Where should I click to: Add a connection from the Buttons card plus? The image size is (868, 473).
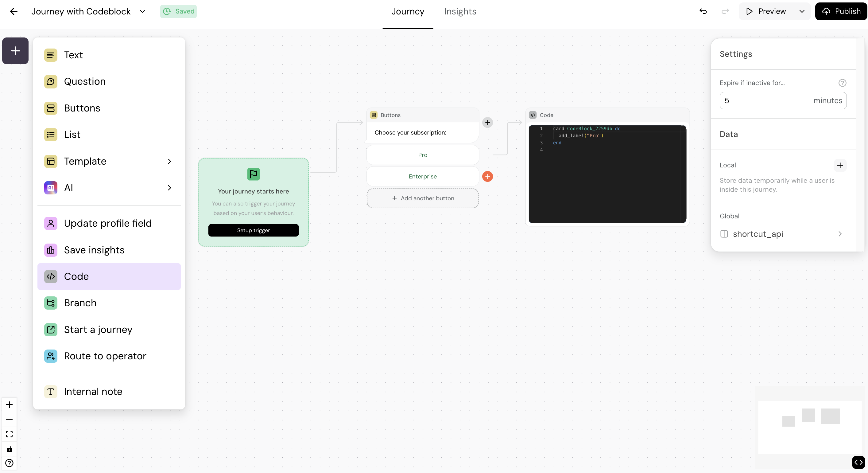pos(488,123)
